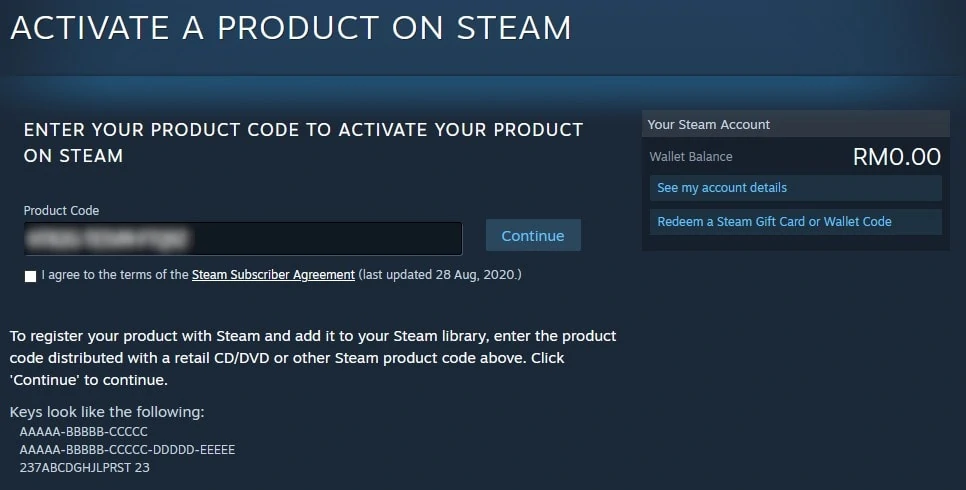Redeem a Steam Gift Card or Wallet Code
The width and height of the screenshot is (966, 490).
[x=774, y=222]
